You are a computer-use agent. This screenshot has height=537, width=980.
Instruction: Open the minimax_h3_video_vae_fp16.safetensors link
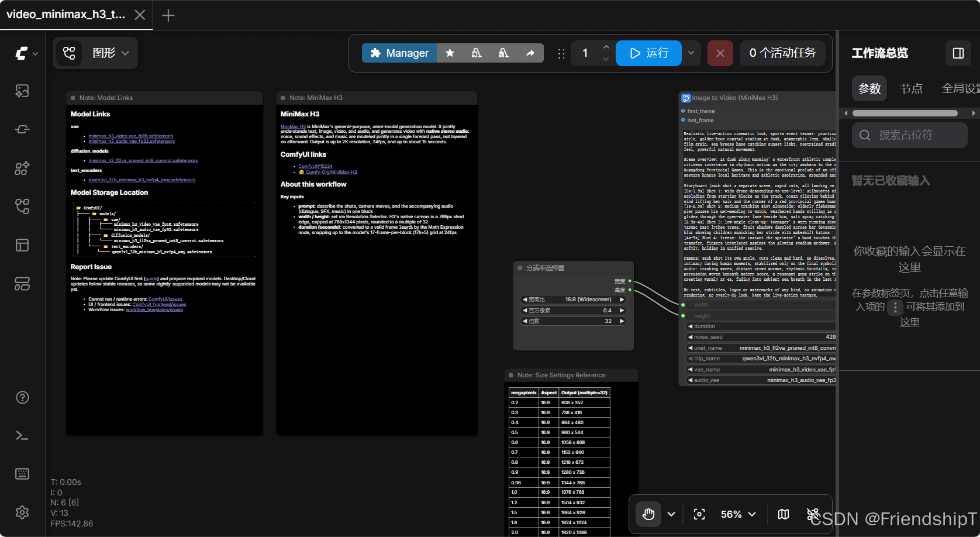click(x=131, y=136)
